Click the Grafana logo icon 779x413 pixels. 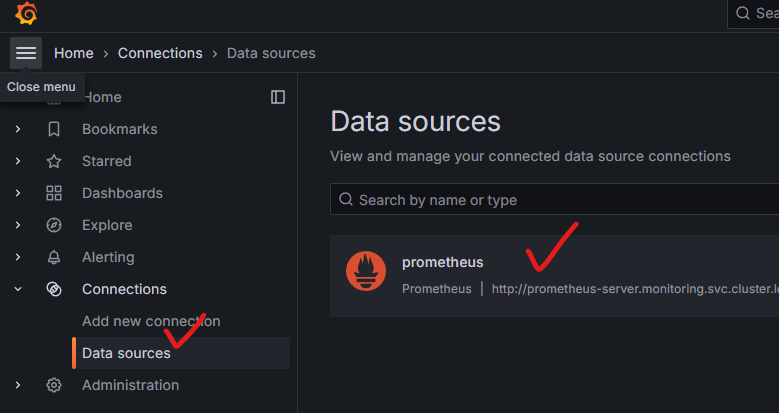point(26,13)
